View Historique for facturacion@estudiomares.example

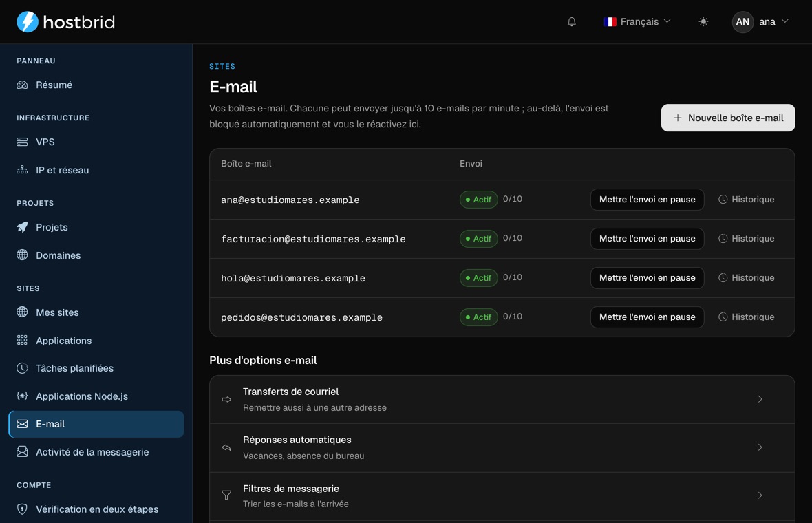point(746,239)
